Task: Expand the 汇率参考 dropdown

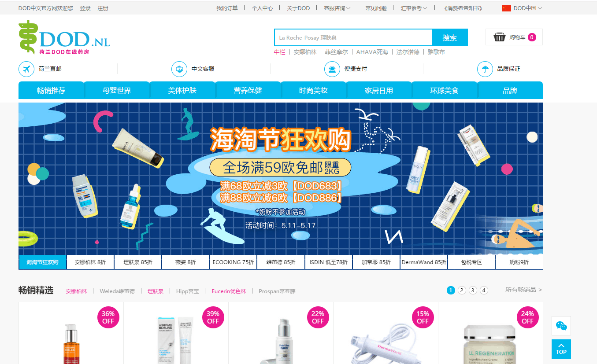Action: (414, 8)
